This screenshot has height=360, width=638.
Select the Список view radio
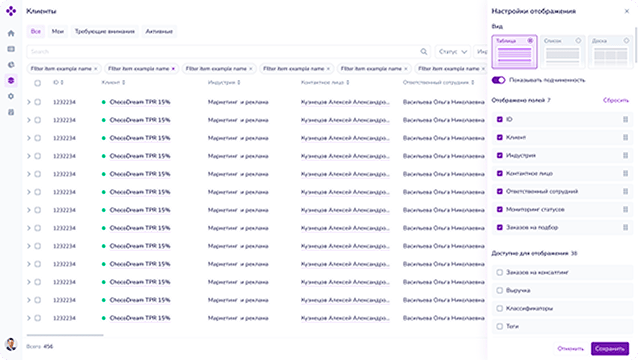coord(578,41)
